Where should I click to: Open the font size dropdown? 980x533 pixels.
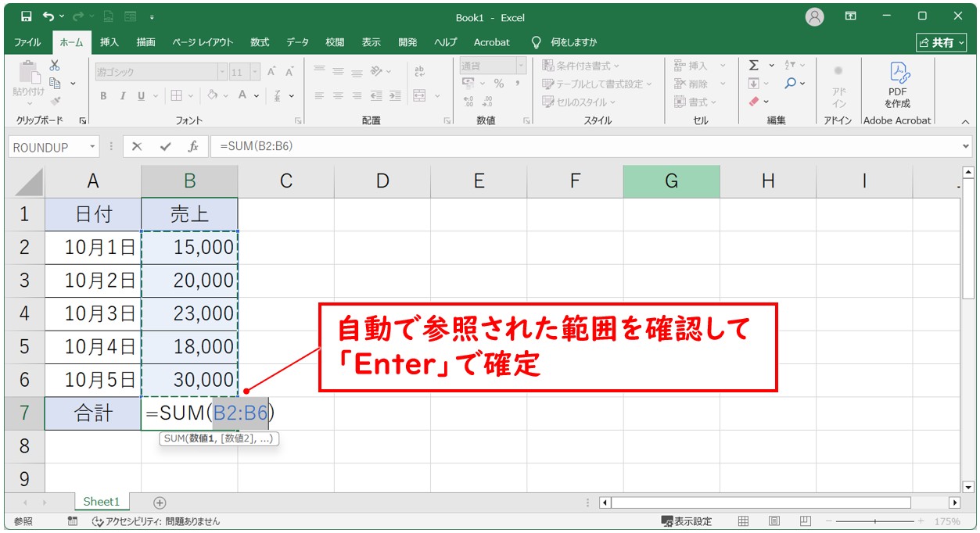pos(256,71)
